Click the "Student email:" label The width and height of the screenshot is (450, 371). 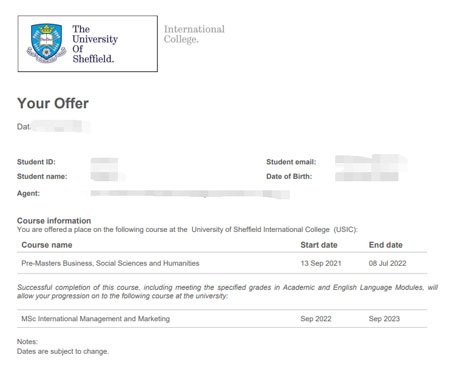291,162
